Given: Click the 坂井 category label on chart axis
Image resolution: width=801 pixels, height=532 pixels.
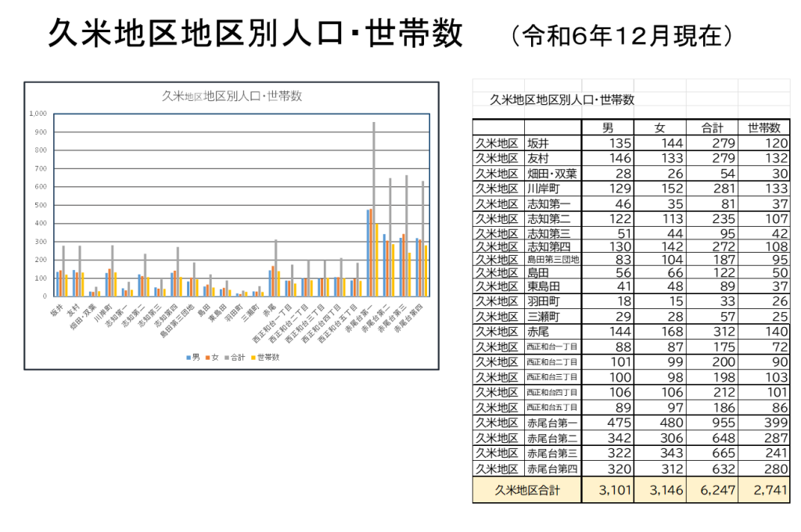Looking at the screenshot, I should pyautogui.click(x=55, y=309).
